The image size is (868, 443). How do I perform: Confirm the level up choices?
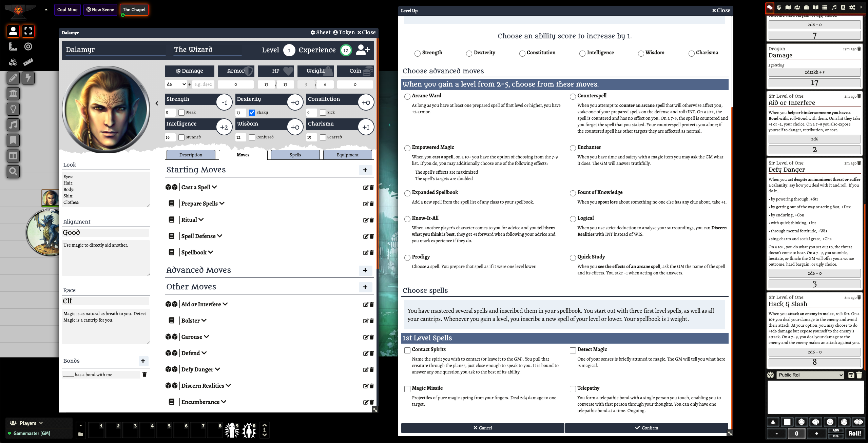click(647, 428)
